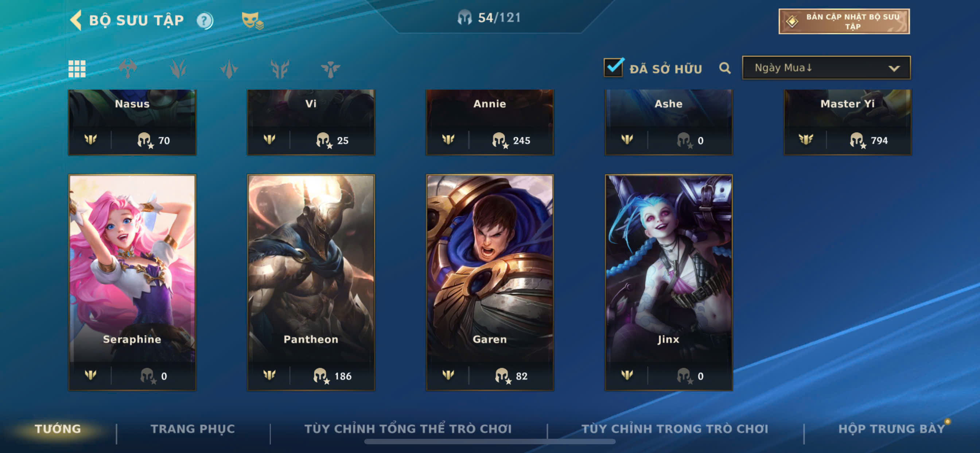The image size is (980, 453).
Task: Go back using the arrow beside BỘ SƯU TẬP
Action: coord(76,20)
